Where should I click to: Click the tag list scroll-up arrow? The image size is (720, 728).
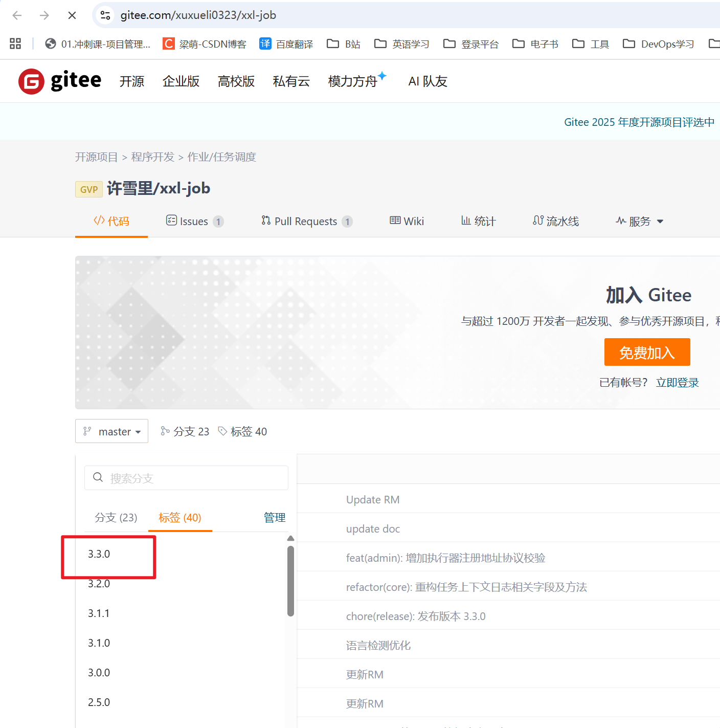(290, 538)
